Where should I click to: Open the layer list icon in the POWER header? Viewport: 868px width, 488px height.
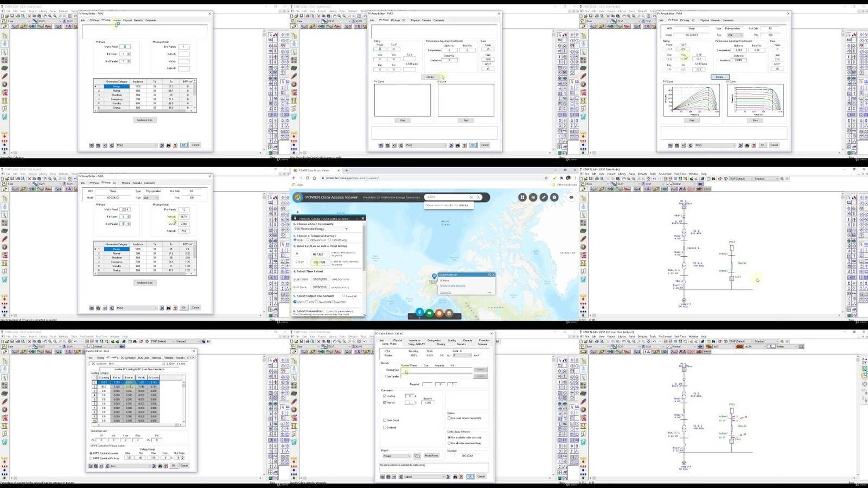point(533,198)
